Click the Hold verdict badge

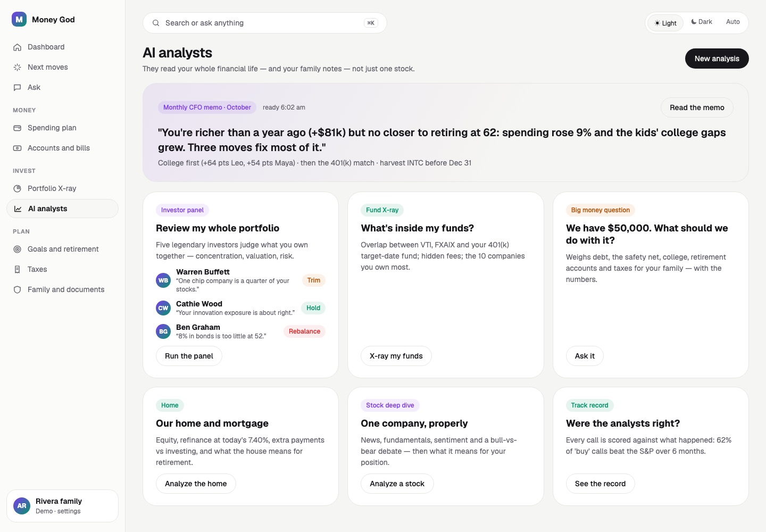tap(313, 308)
